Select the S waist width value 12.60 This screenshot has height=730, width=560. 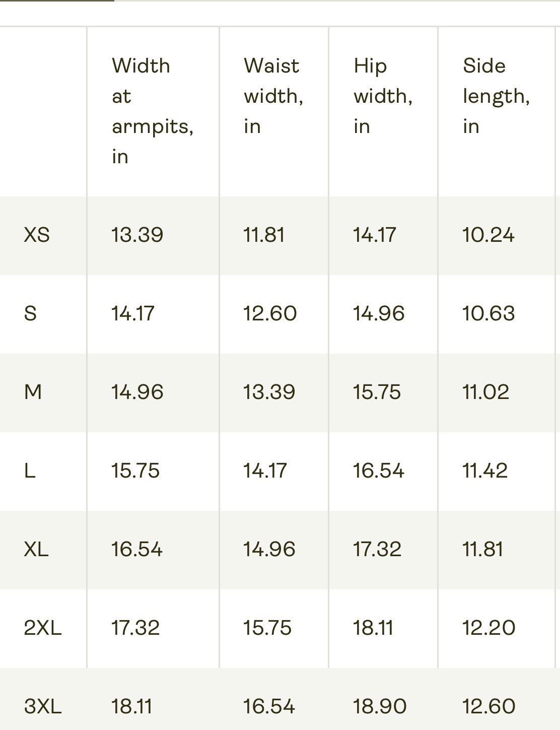pyautogui.click(x=270, y=314)
